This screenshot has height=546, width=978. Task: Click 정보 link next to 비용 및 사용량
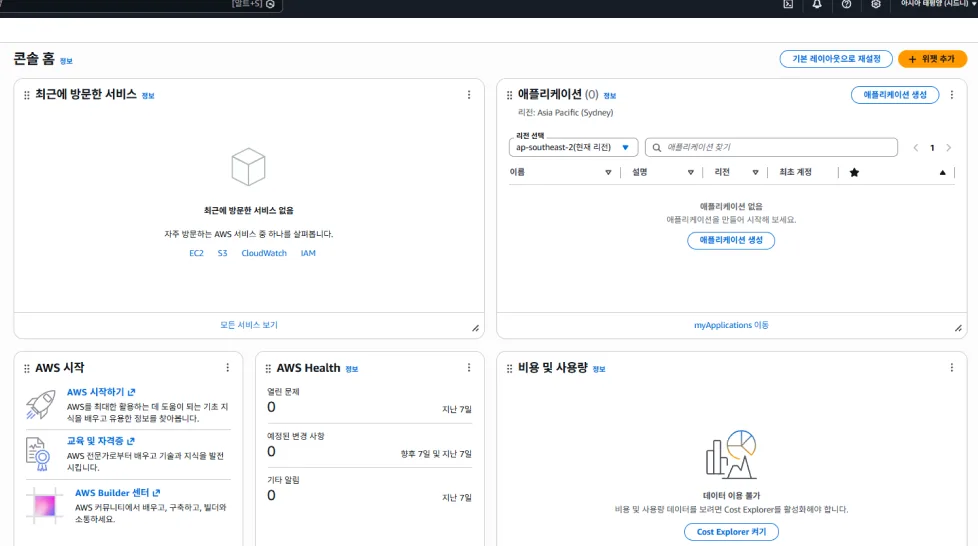[599, 369]
